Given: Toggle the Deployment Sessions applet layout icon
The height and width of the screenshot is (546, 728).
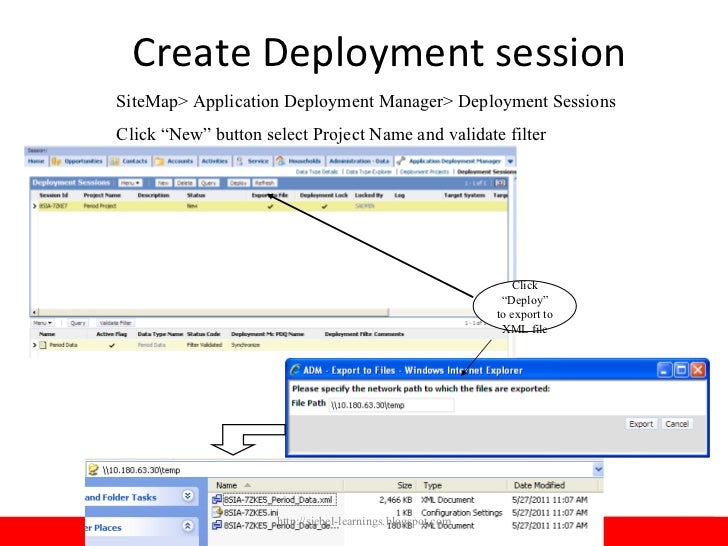Looking at the screenshot, I should (500, 183).
